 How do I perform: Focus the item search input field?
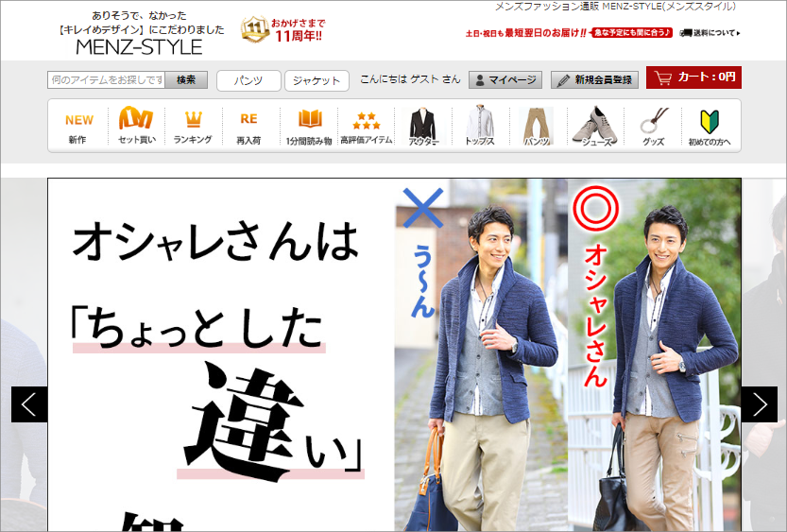pyautogui.click(x=107, y=79)
